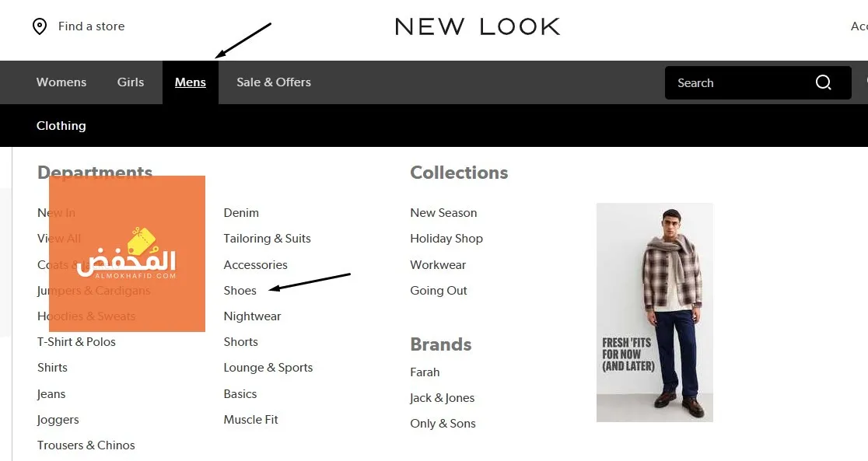The image size is (868, 461).
Task: Click the Fresh 'Fits promo image
Action: pos(654,313)
